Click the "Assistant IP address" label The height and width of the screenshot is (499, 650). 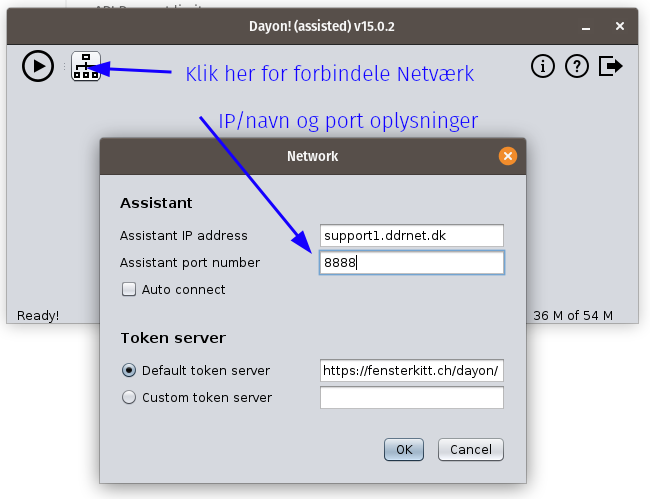pos(184,235)
